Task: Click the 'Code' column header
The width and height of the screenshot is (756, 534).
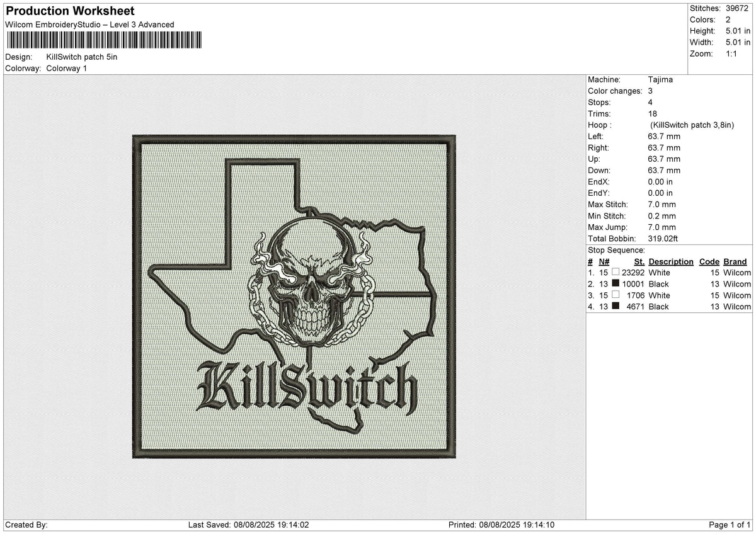Action: [x=709, y=262]
